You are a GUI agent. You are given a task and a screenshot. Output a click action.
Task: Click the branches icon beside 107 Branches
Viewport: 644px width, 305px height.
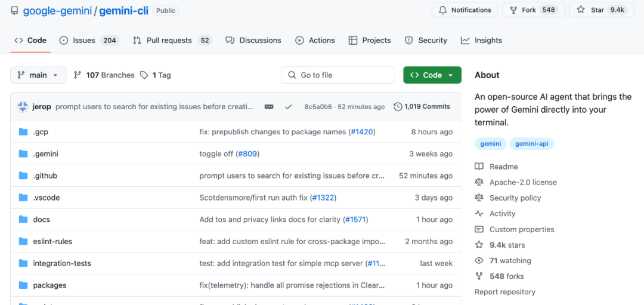(77, 75)
